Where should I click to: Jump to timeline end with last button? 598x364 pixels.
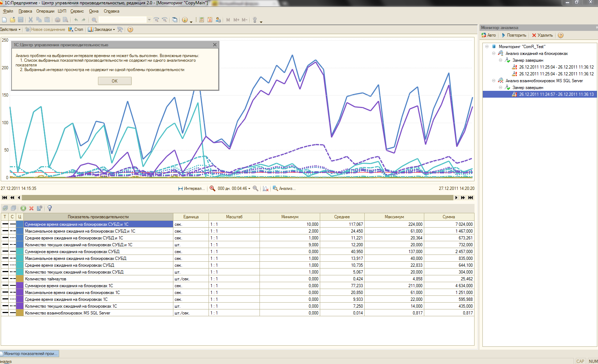(x=471, y=198)
